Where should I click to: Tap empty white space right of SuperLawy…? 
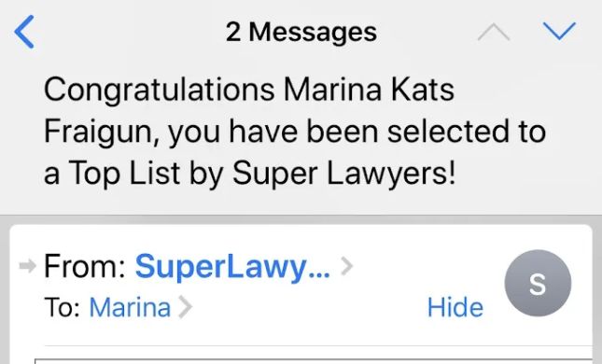[x=427, y=266]
